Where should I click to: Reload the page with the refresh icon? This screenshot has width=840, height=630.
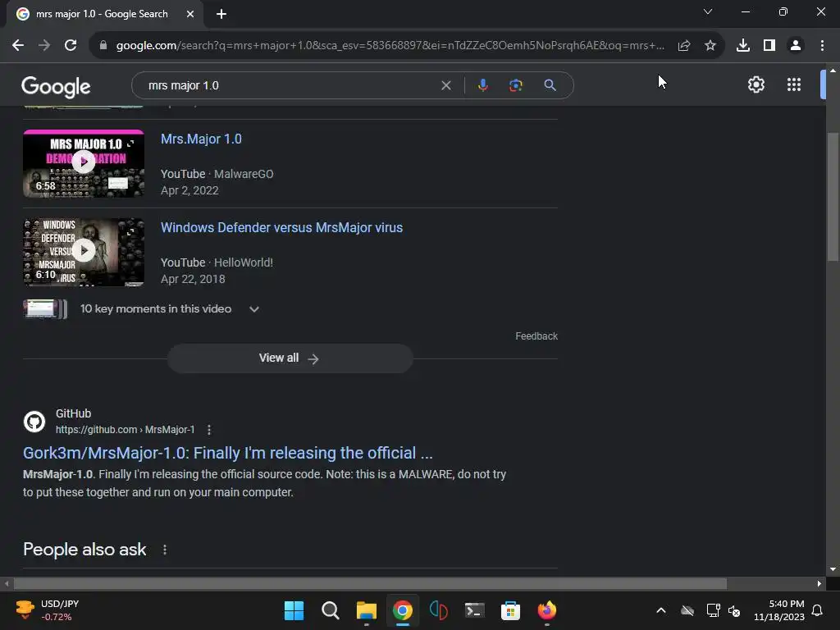click(x=71, y=46)
